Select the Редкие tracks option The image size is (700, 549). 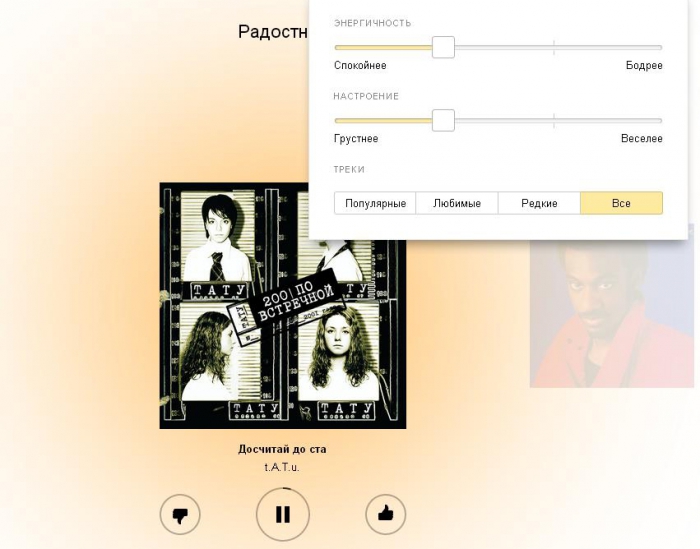tap(539, 204)
